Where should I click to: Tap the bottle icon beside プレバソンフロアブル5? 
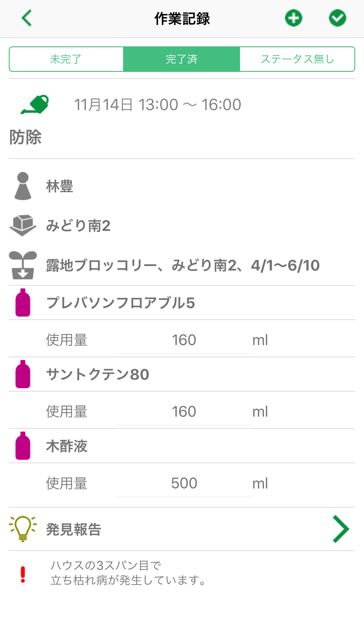click(x=23, y=302)
